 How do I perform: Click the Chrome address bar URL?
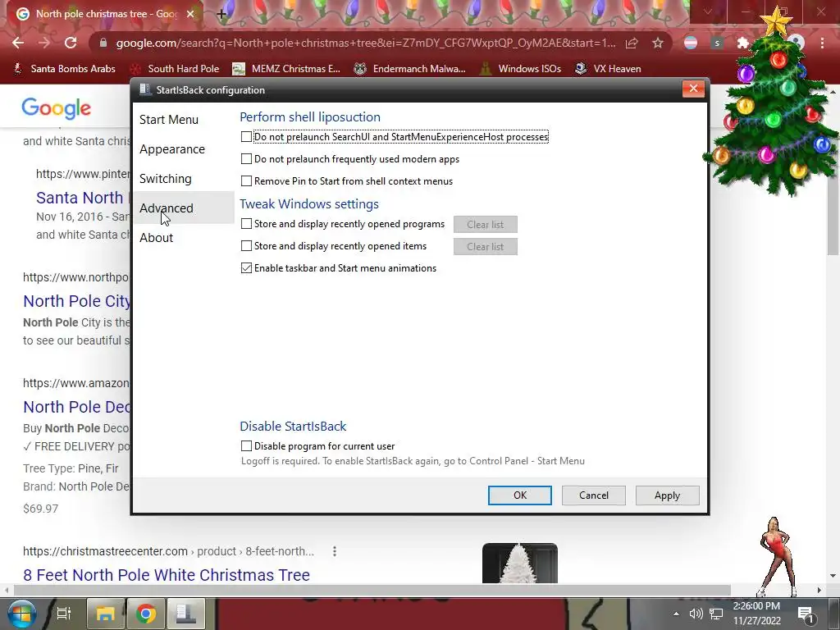(x=365, y=43)
